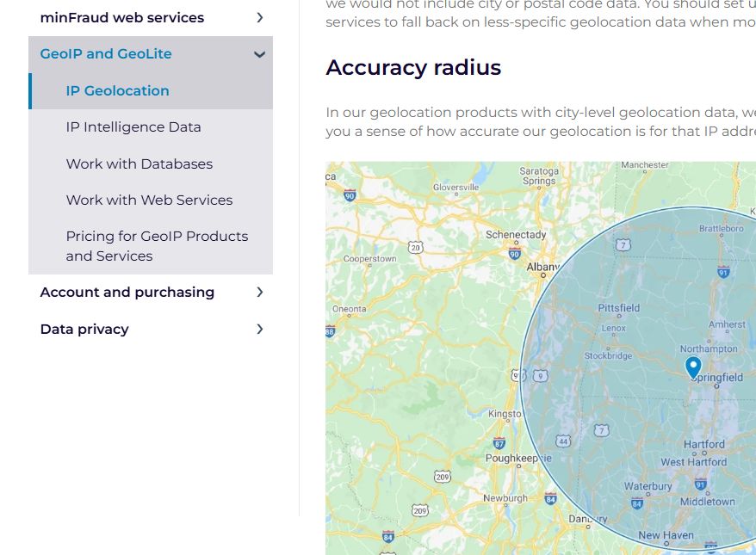Expand the Account and purchasing chevron

coord(260,292)
